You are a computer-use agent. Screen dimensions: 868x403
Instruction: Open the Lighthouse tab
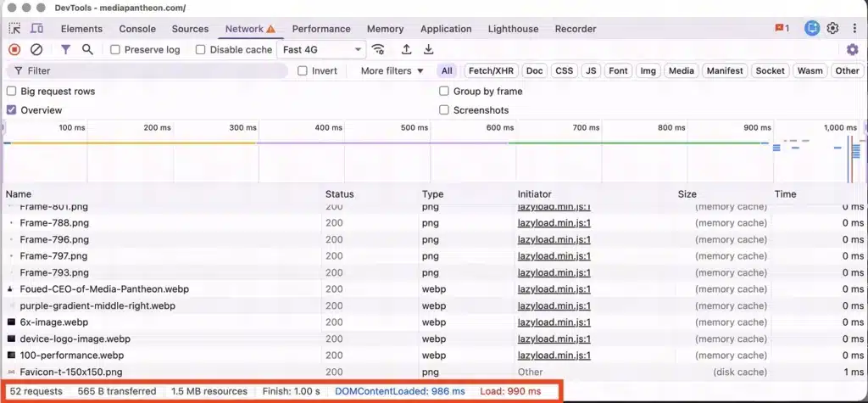pyautogui.click(x=513, y=29)
